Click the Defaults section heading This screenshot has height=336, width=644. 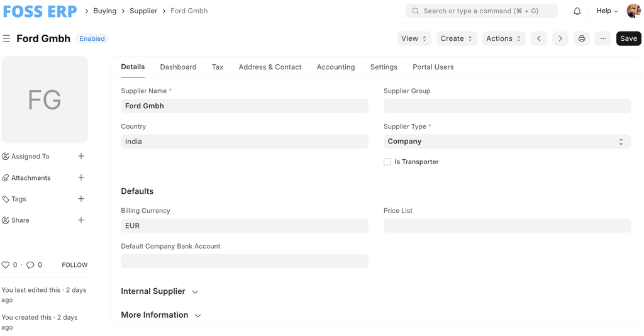[137, 191]
